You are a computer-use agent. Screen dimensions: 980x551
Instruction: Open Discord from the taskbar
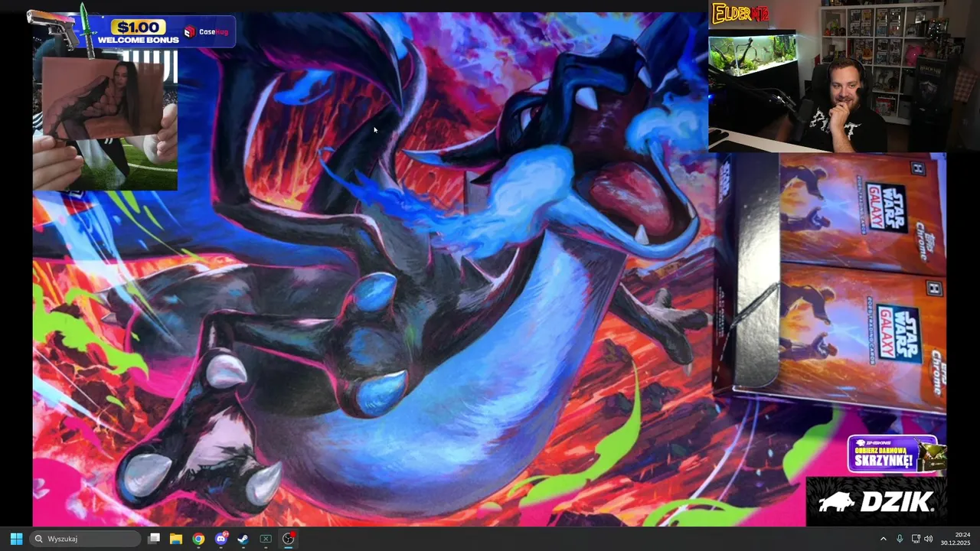[221, 539]
